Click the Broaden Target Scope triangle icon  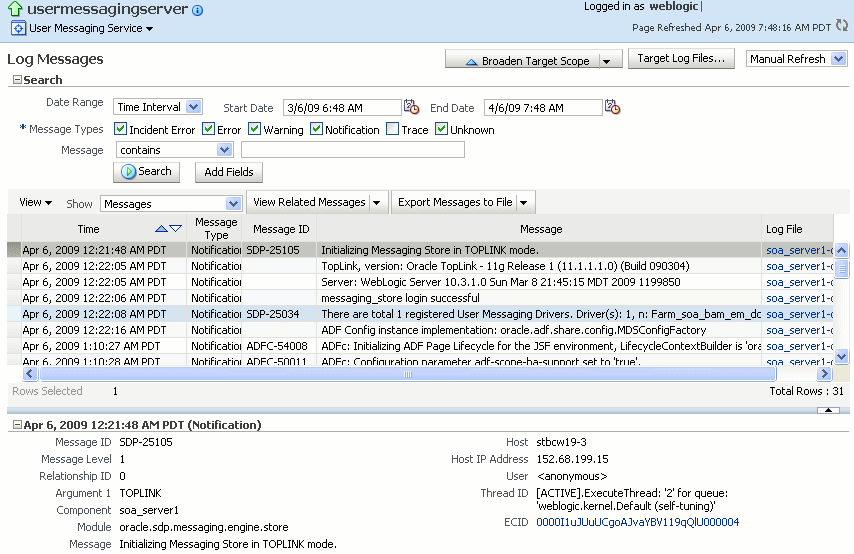click(472, 62)
